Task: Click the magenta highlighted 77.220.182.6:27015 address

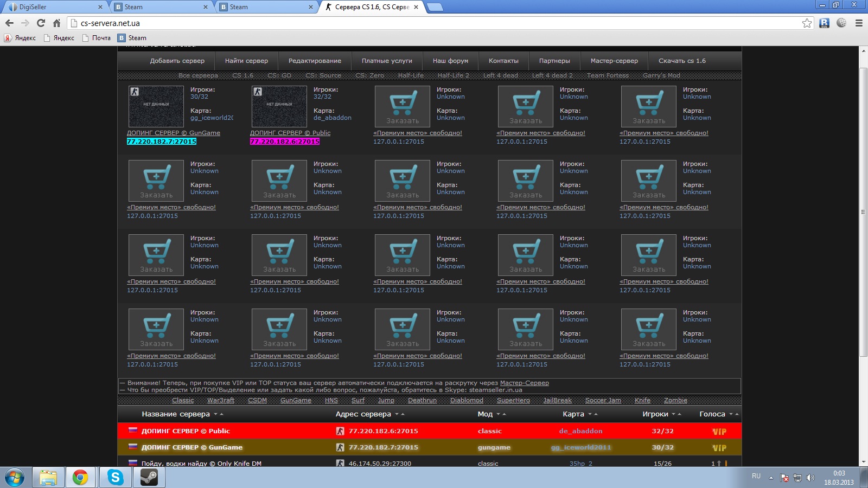Action: coord(284,142)
